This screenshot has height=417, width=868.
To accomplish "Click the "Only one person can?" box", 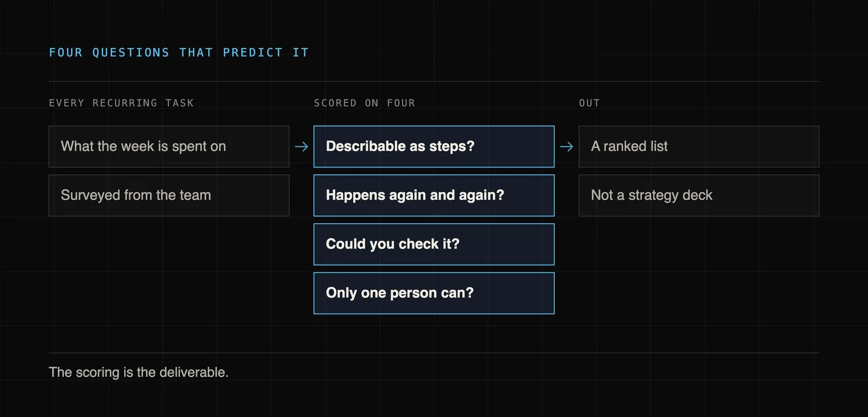I will [434, 293].
